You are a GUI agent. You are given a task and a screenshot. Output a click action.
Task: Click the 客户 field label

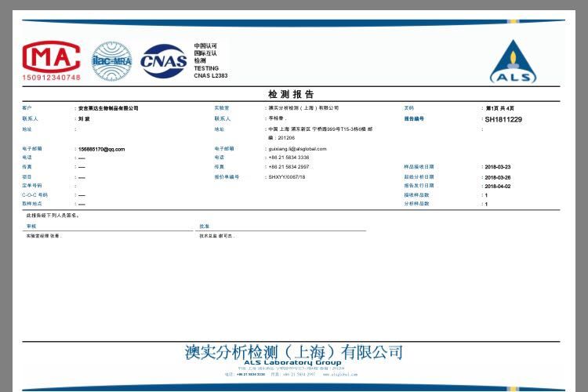point(27,108)
